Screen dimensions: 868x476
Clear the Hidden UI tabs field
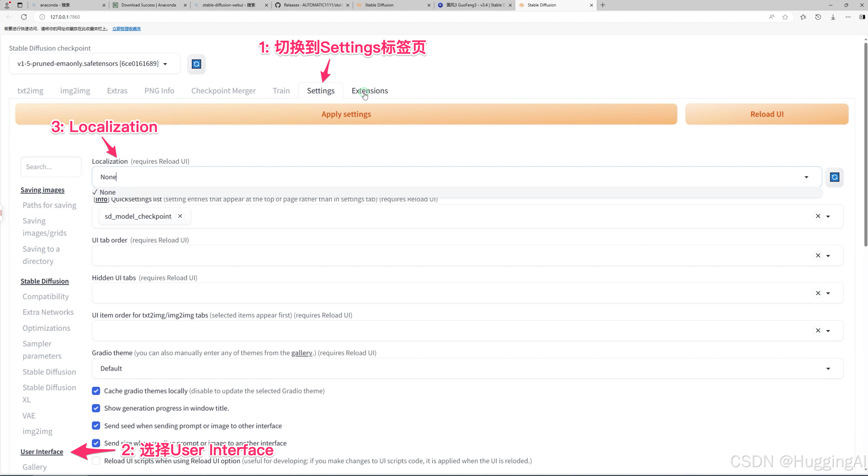pyautogui.click(x=818, y=293)
